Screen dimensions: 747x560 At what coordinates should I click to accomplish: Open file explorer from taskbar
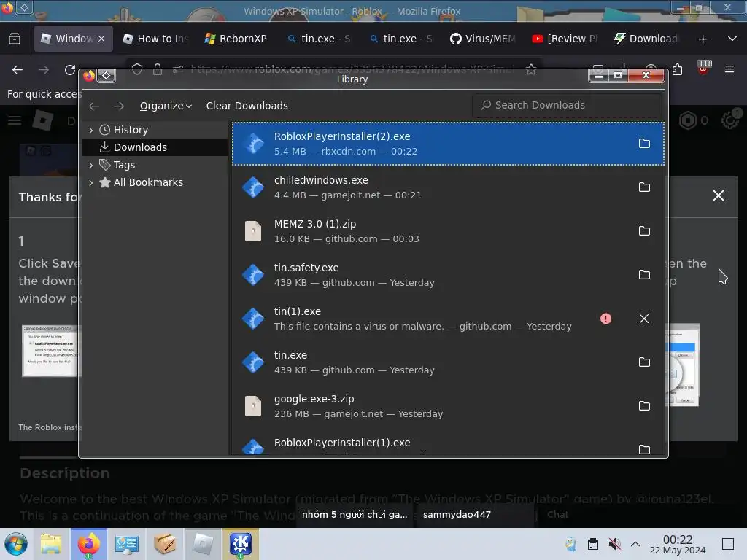coord(51,544)
